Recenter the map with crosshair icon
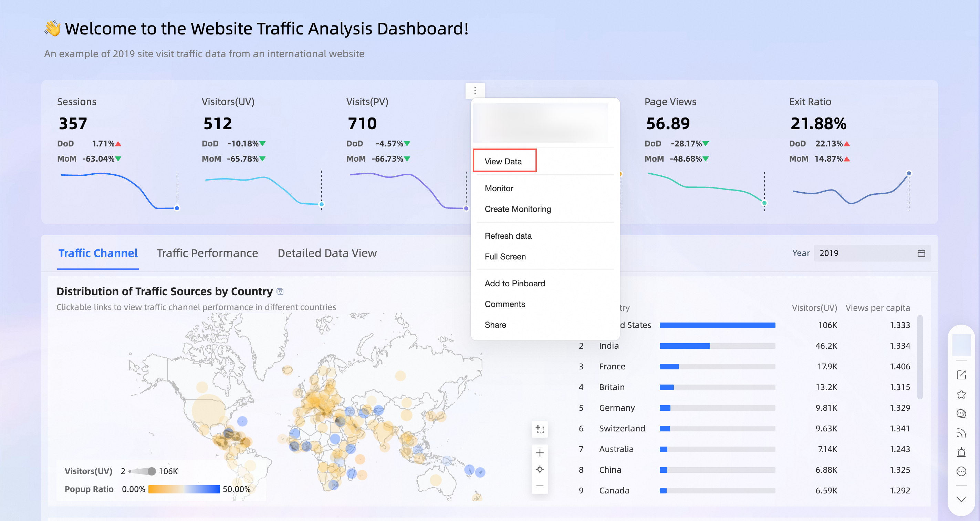The image size is (980, 521). [x=540, y=469]
